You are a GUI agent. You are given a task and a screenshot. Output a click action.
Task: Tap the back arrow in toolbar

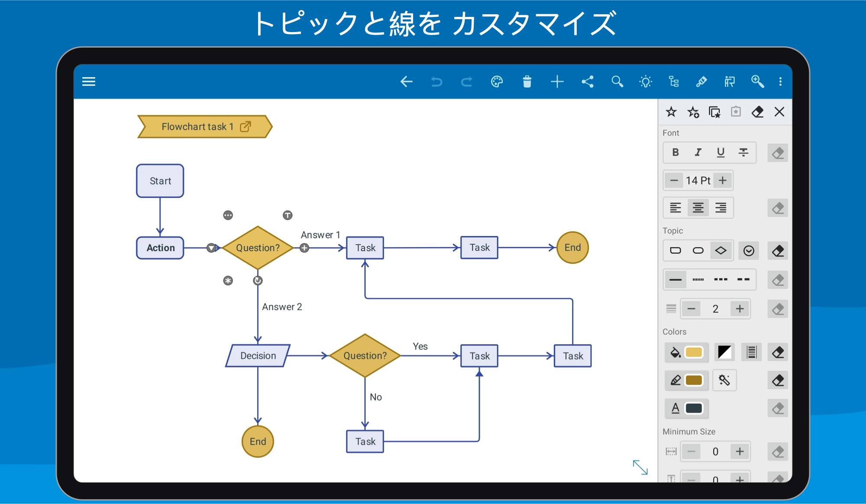406,81
